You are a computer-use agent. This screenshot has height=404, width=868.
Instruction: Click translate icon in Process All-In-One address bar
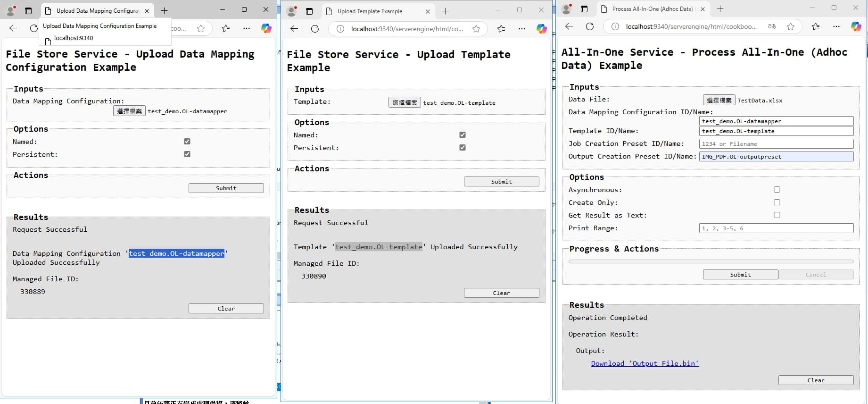[772, 26]
